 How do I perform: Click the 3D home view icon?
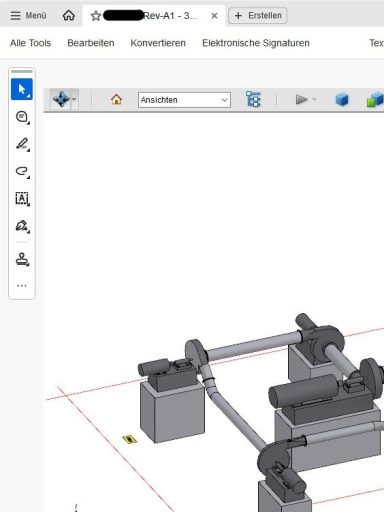116,99
